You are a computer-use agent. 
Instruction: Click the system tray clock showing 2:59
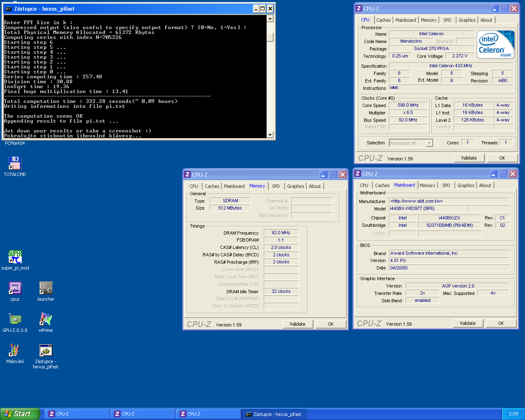tap(513, 414)
